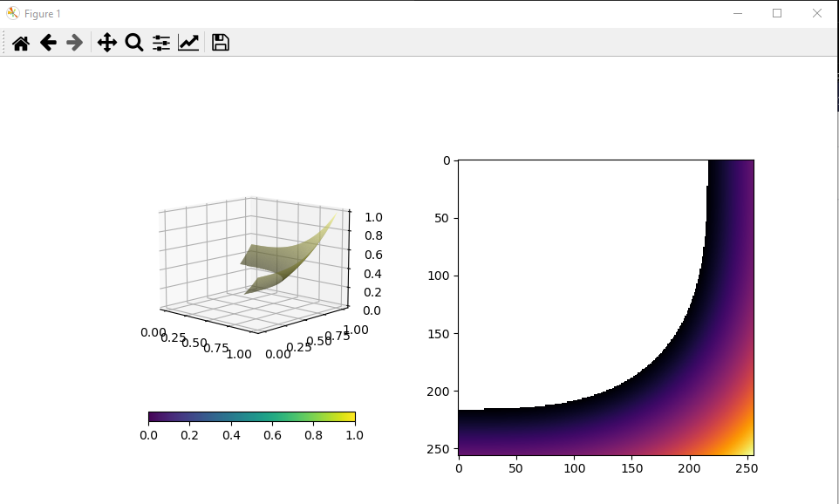Viewport: 839px width, 504px height.
Task: Go back to the previous view
Action: point(48,43)
